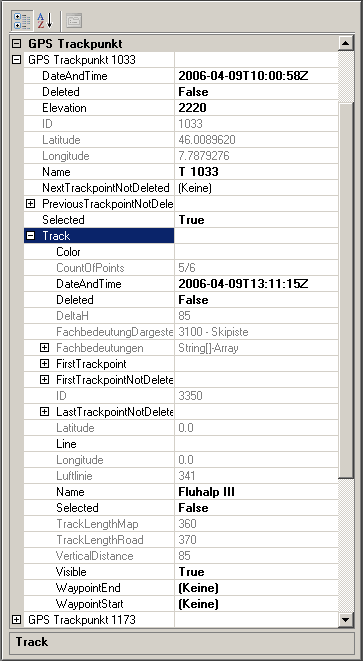363x661 pixels.
Task: Expand LastTrackpointNotDeleted property
Action: [x=44, y=412]
